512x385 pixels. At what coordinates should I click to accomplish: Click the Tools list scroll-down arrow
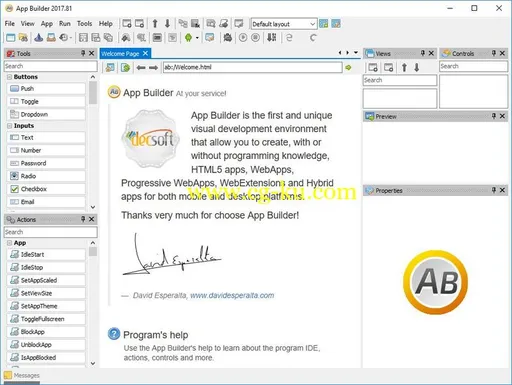(x=93, y=207)
